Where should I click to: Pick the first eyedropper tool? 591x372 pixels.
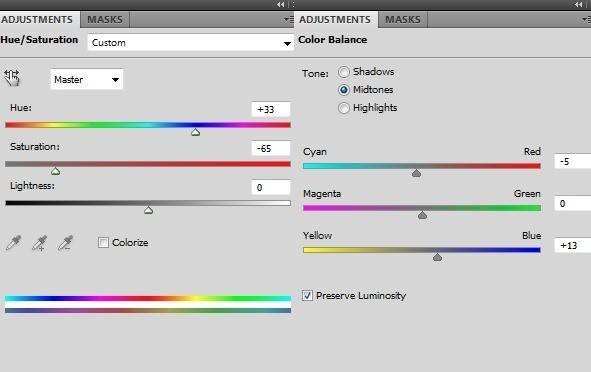(x=14, y=243)
